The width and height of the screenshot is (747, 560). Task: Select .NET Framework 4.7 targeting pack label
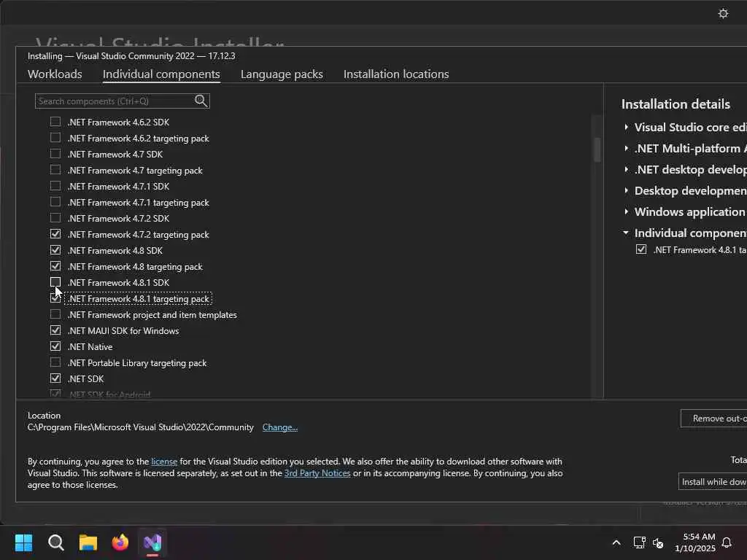[135, 171]
